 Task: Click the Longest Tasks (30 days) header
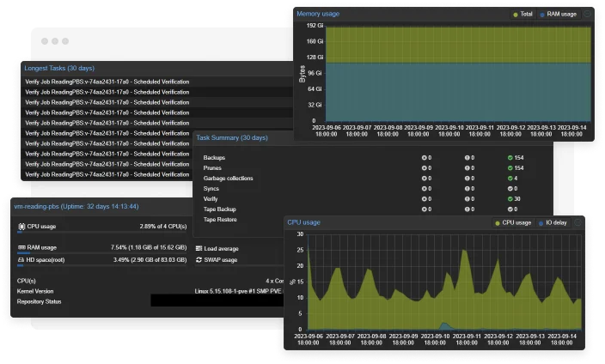coord(59,67)
